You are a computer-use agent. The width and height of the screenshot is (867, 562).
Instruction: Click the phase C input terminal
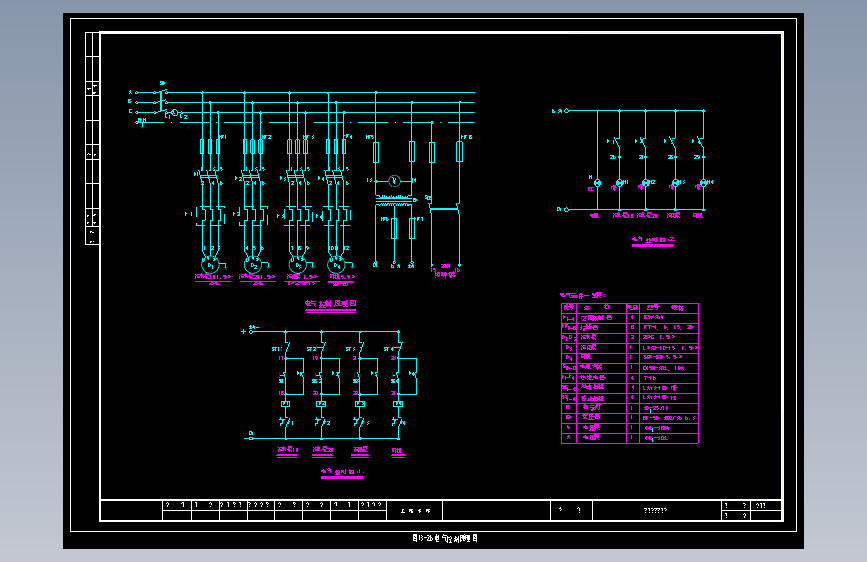pyautogui.click(x=137, y=112)
